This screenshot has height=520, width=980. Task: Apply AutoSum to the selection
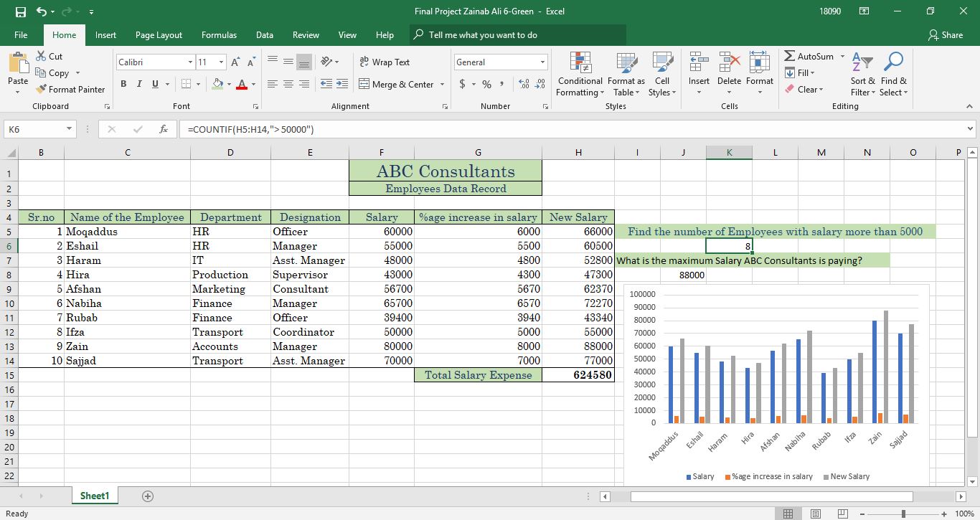pyautogui.click(x=811, y=56)
